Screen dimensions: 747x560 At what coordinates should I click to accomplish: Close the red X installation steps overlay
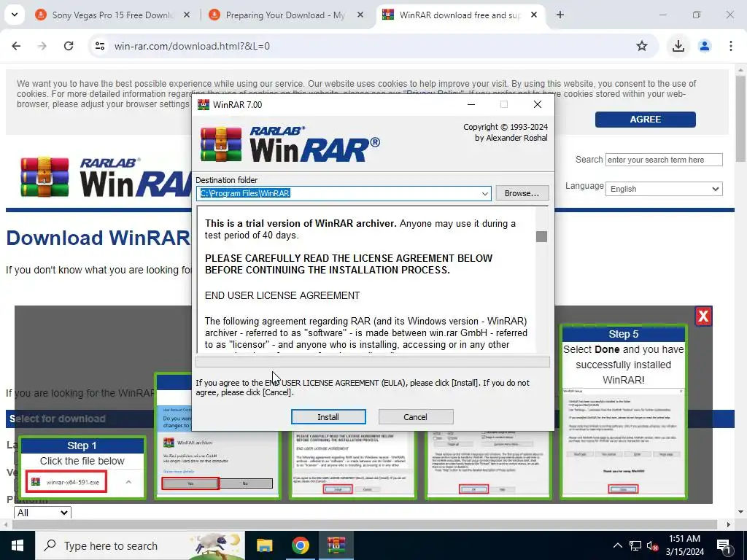click(x=703, y=316)
